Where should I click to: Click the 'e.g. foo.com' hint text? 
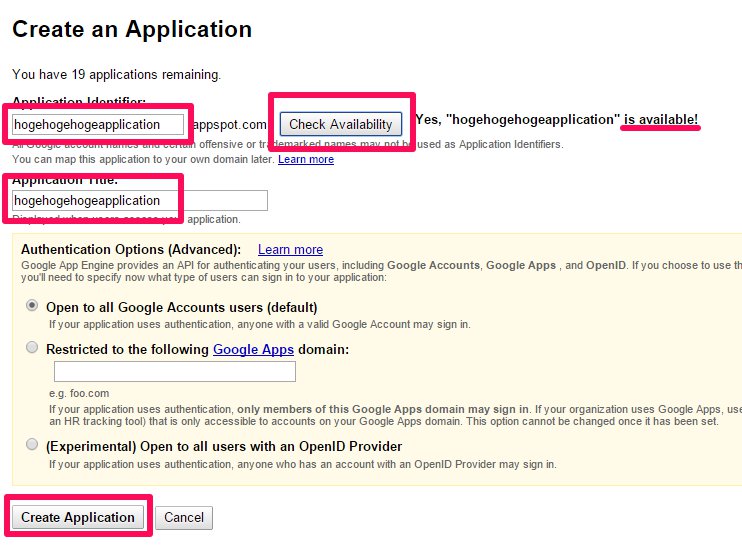tap(79, 393)
